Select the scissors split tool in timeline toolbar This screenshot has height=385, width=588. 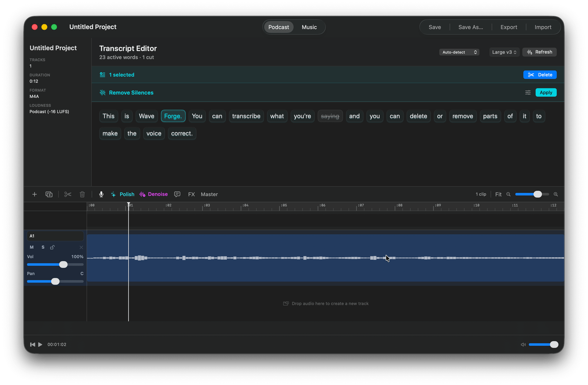68,194
